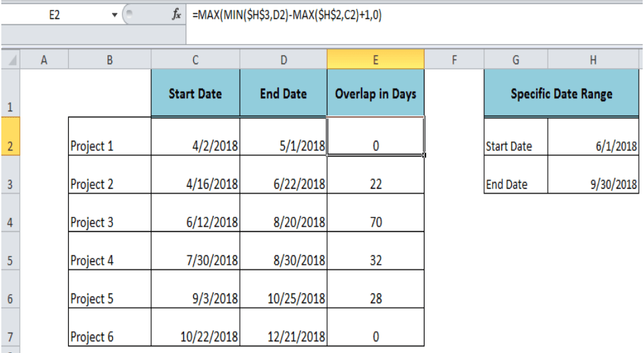
Task: Select column A header
Action: [44, 60]
